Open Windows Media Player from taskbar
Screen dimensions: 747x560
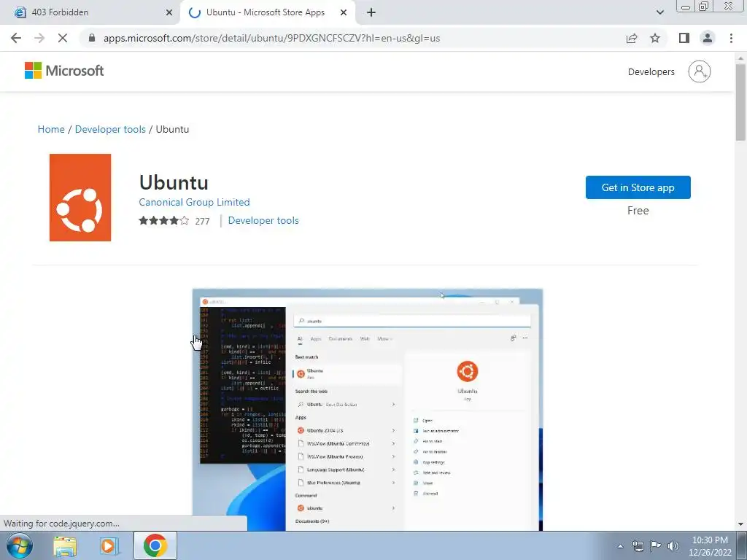tap(109, 545)
